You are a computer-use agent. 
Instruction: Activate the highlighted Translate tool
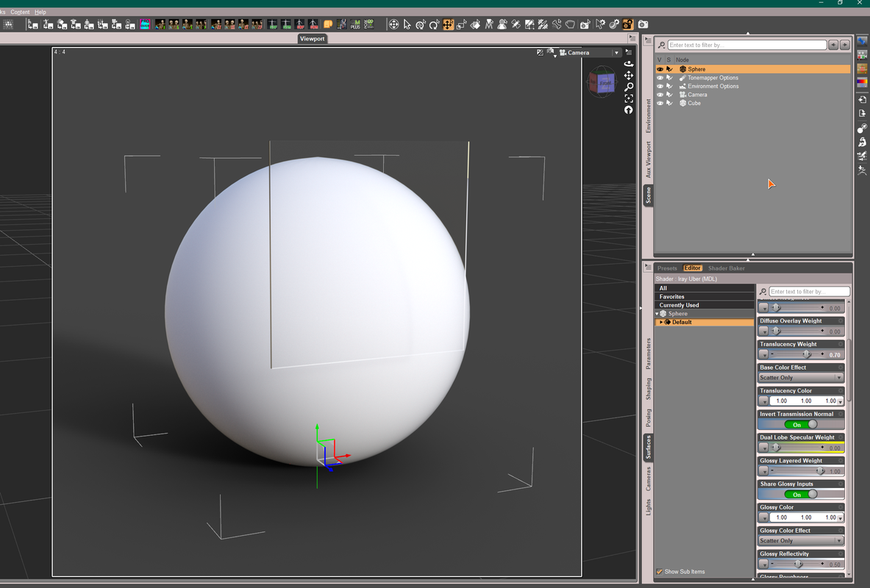click(448, 24)
